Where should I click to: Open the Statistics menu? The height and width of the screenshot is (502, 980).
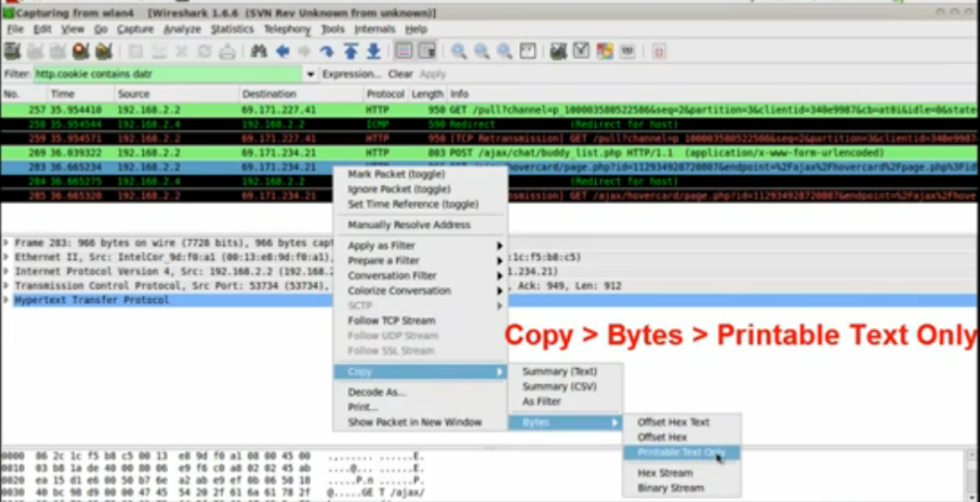(232, 28)
